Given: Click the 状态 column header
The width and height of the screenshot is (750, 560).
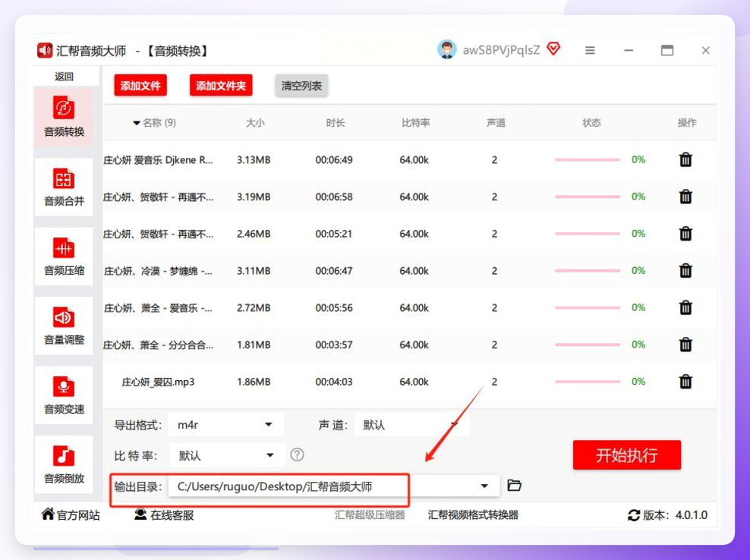Looking at the screenshot, I should tap(591, 123).
